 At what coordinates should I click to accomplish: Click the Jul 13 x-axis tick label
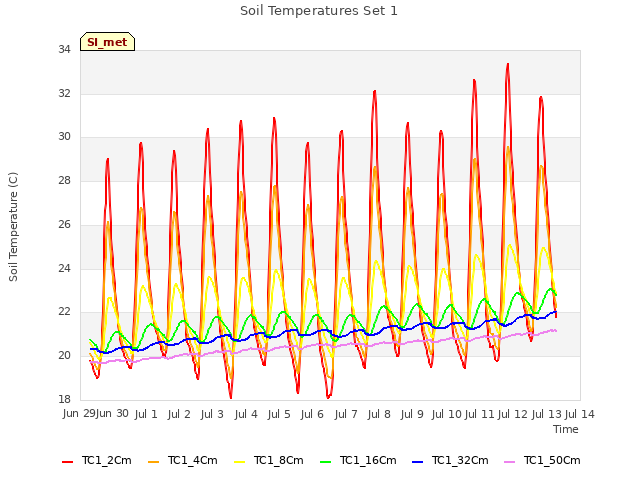coord(547,414)
